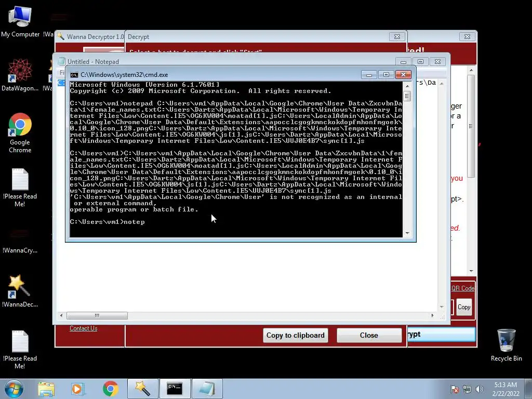Click Notepad horizontal scrollbar right arrow

coord(432,315)
